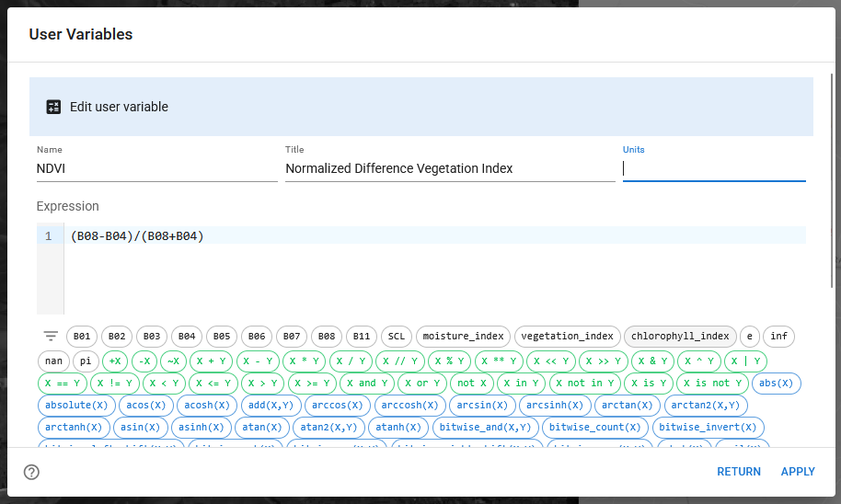
Task: Insert the not X operator
Action: pos(472,383)
